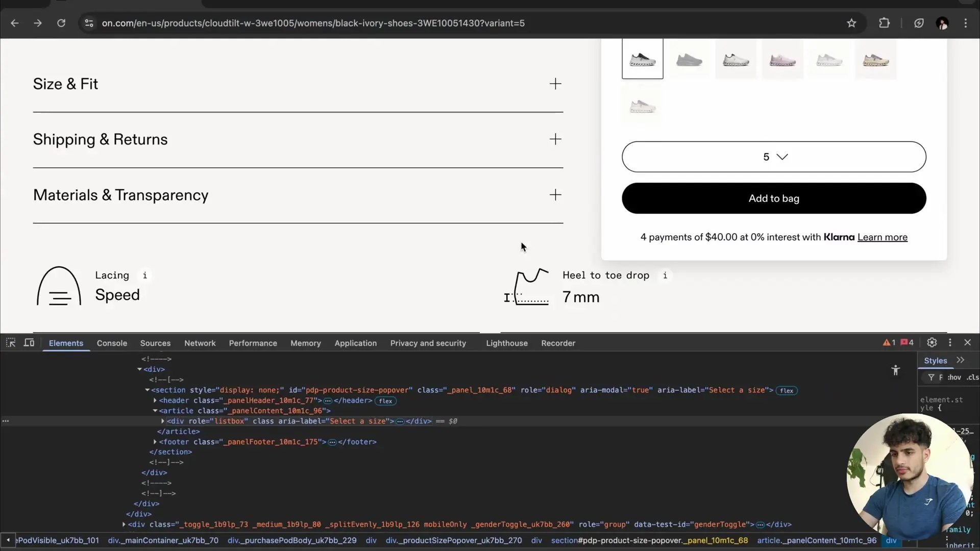This screenshot has height=551, width=980.
Task: Expand the header _panelHeader node
Action: coord(155,400)
